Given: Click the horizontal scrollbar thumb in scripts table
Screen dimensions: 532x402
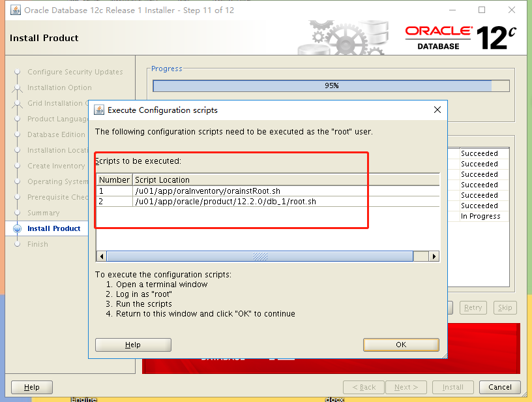Looking at the screenshot, I should click(260, 256).
